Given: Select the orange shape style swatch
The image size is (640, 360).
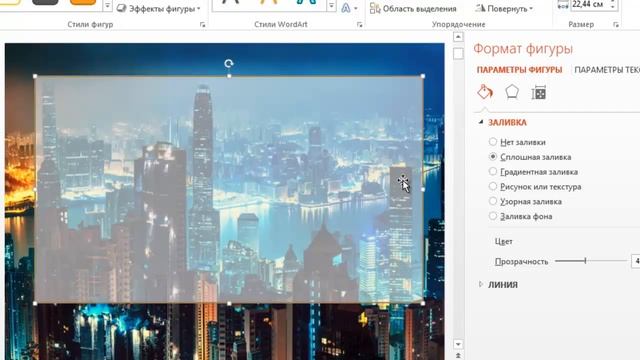Looking at the screenshot, I should pos(83,2).
